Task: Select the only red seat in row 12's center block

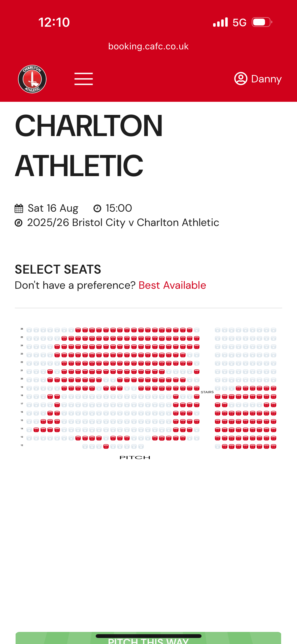Action: click(x=106, y=447)
